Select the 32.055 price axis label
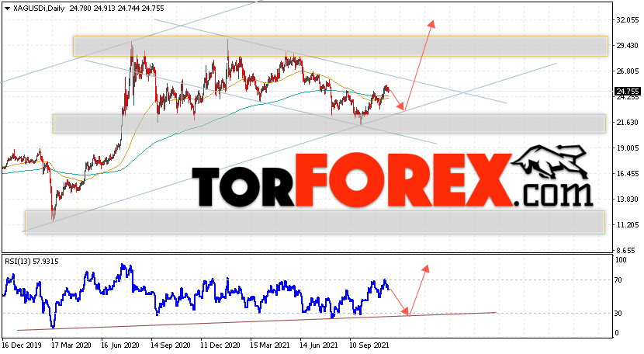 click(x=628, y=19)
